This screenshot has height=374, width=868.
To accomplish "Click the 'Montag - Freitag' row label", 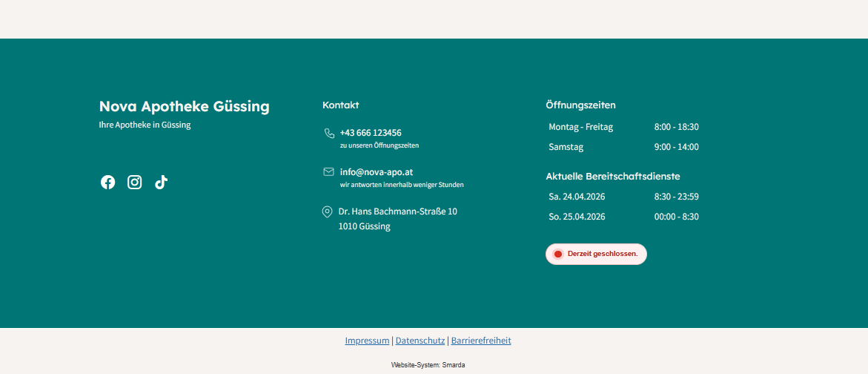I will pyautogui.click(x=580, y=127).
